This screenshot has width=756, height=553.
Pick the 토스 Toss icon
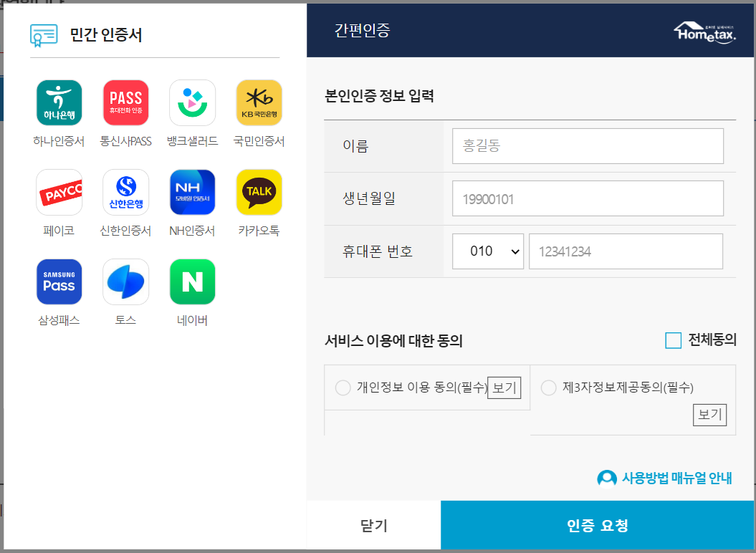tap(126, 282)
